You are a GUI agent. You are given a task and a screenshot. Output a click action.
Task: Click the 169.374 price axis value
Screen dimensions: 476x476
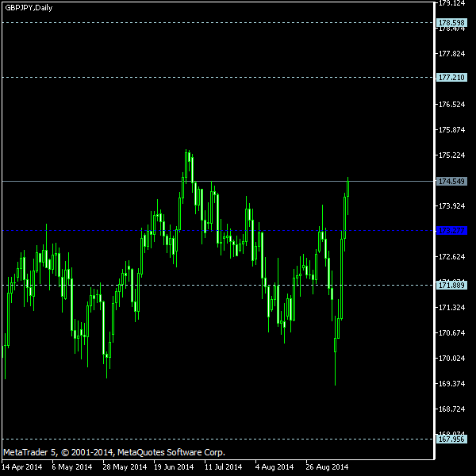coord(451,384)
